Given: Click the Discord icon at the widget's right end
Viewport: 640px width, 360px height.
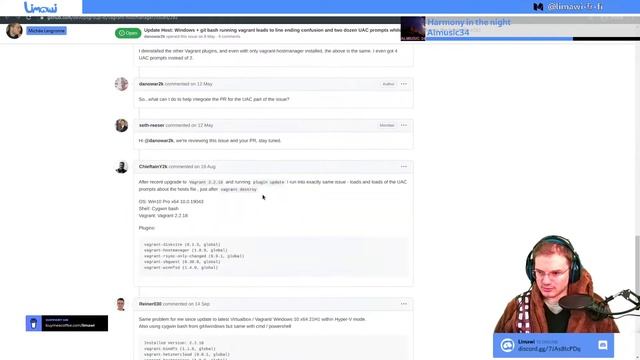Looking at the screenshot, I should click(602, 345).
